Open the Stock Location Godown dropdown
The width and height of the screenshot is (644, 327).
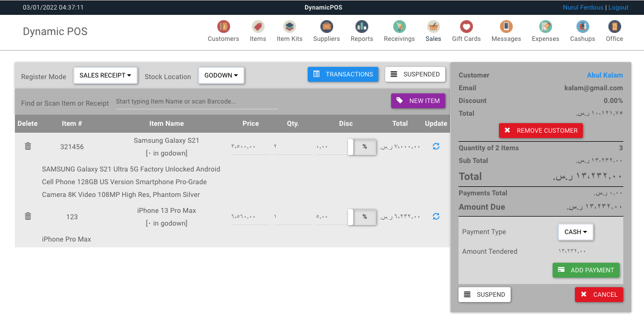click(221, 75)
